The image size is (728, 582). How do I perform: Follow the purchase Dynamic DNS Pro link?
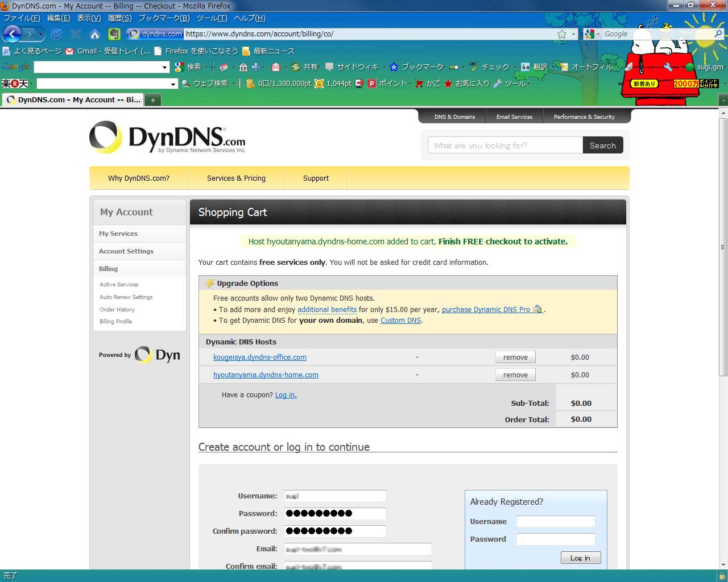(x=486, y=310)
